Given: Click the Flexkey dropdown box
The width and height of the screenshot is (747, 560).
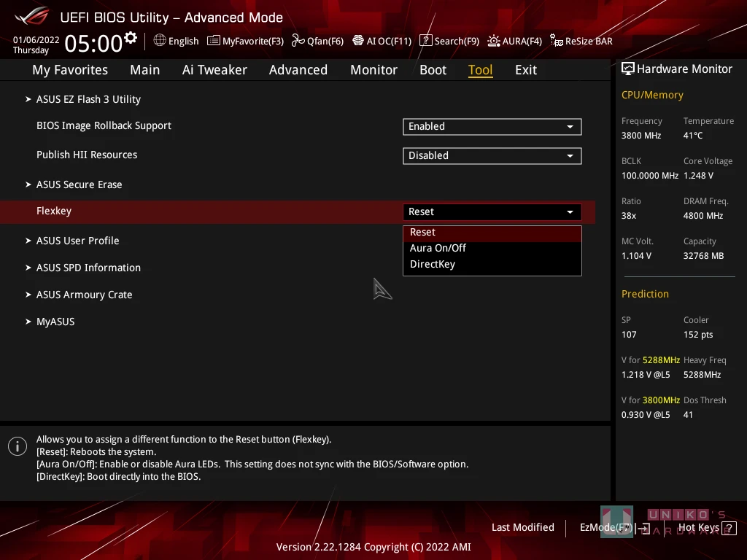Looking at the screenshot, I should pyautogui.click(x=492, y=212).
